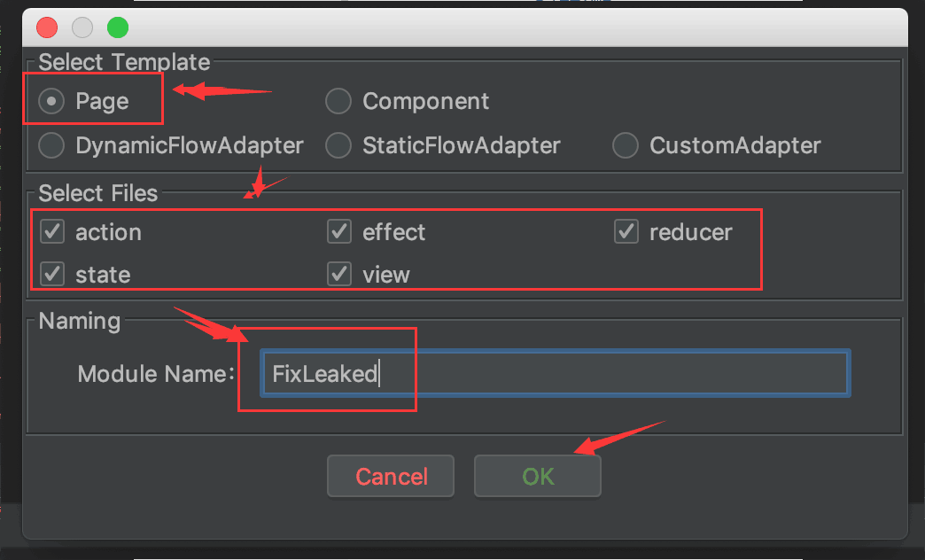
Task: Pick the StaticFlowAdapter template option
Action: coord(338,145)
